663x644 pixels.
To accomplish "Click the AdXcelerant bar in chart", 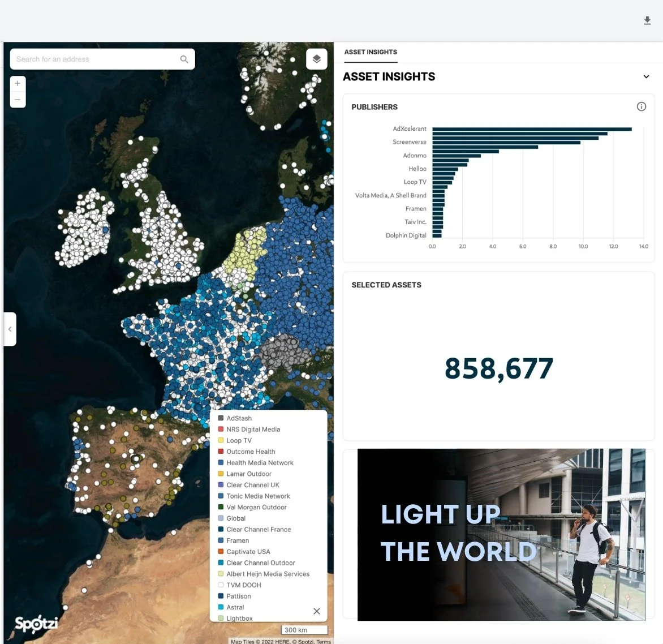I will click(532, 129).
